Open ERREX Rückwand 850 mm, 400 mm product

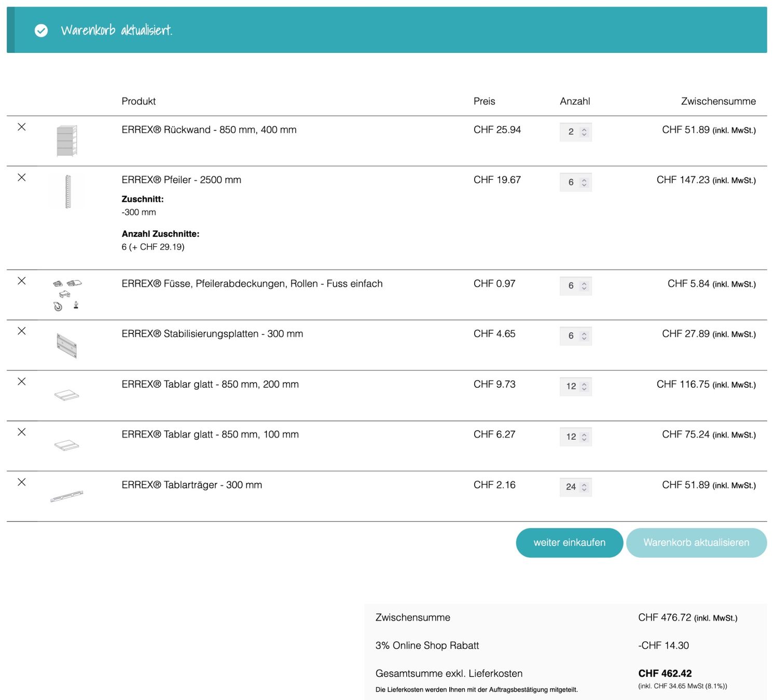(209, 130)
